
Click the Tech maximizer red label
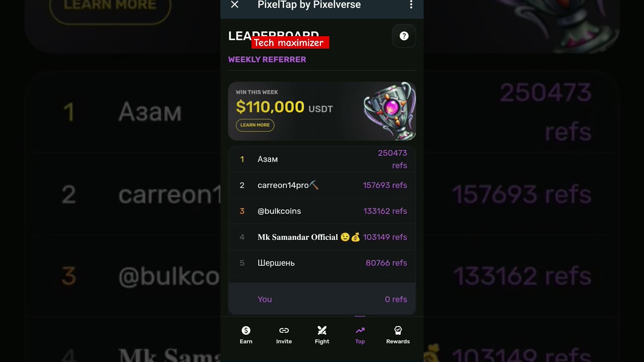click(290, 43)
